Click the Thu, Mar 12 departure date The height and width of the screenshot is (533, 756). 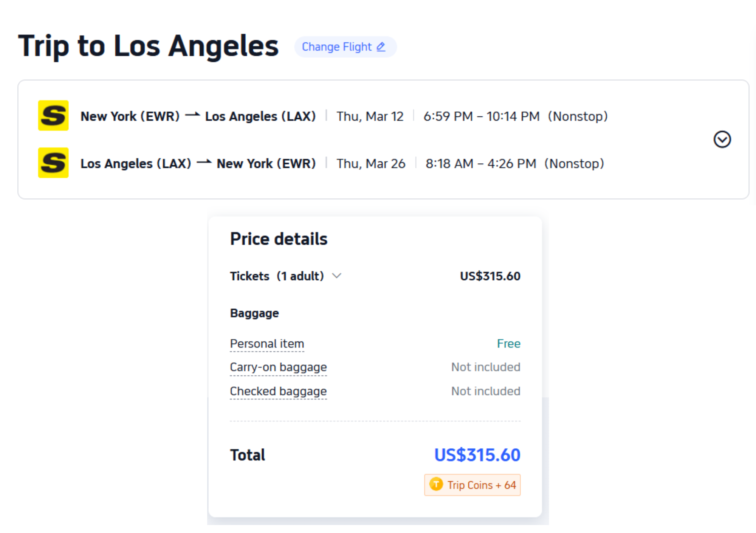pyautogui.click(x=370, y=116)
